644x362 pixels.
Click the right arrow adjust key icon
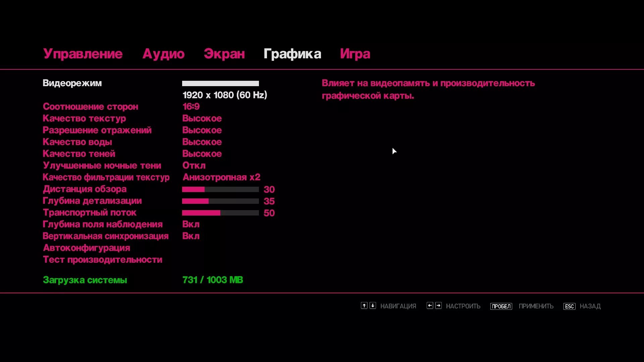(x=438, y=305)
